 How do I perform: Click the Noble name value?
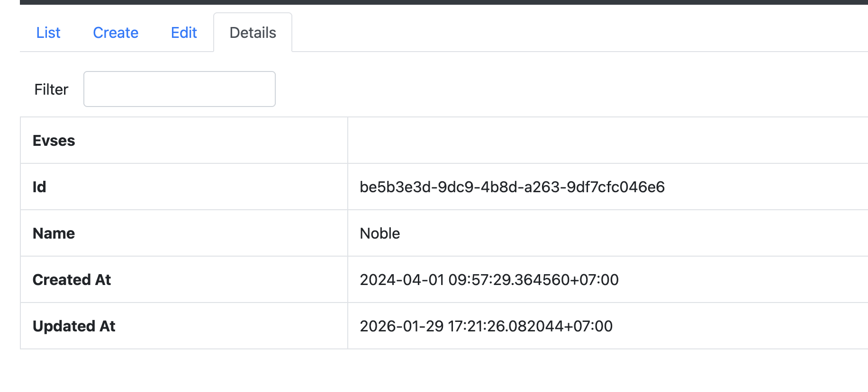click(x=380, y=233)
